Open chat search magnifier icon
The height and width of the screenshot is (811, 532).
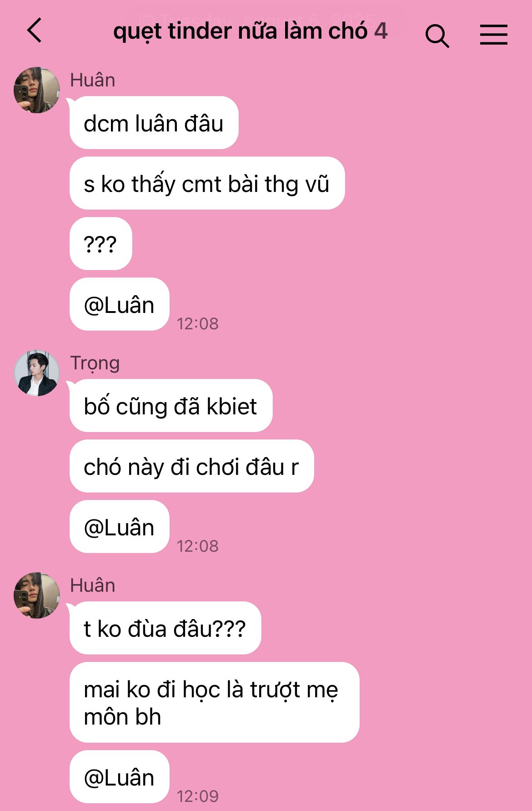pyautogui.click(x=437, y=35)
